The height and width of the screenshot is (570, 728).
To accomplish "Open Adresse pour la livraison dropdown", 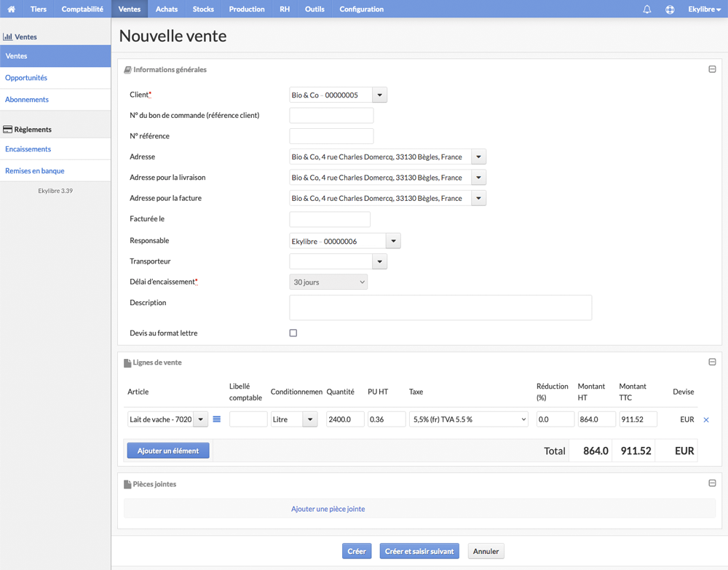I will [x=479, y=178].
